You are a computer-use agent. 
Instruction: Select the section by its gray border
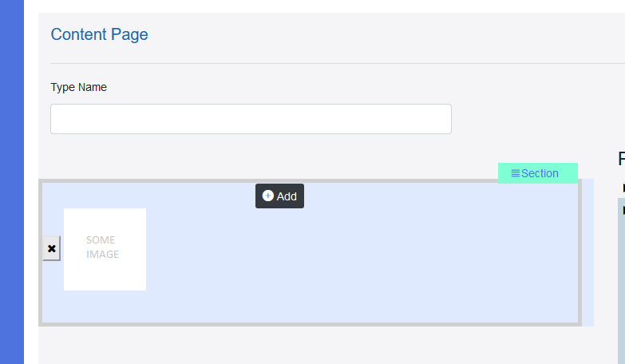(x=311, y=325)
